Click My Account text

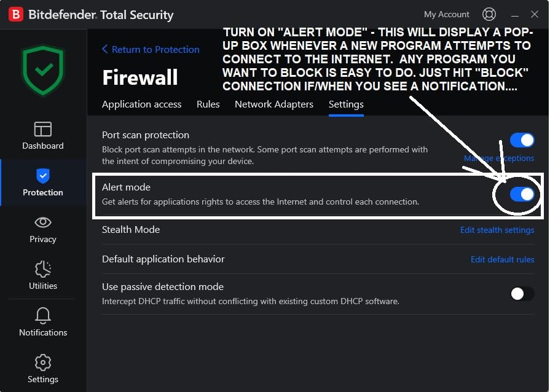click(x=447, y=14)
